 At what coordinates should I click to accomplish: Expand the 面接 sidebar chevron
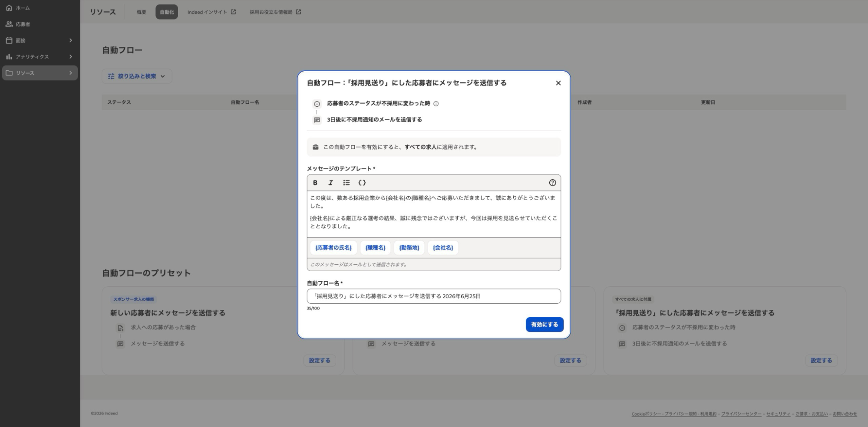pos(70,40)
